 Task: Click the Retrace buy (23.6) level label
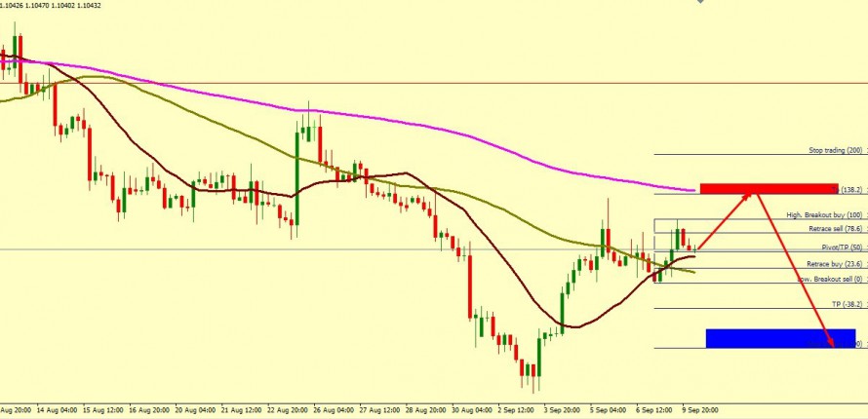835,264
